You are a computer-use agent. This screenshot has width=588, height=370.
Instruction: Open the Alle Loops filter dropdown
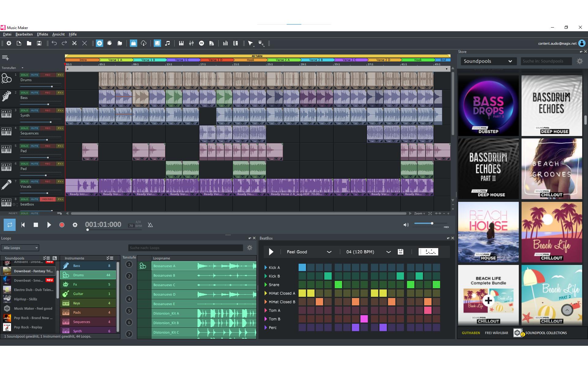coord(20,248)
